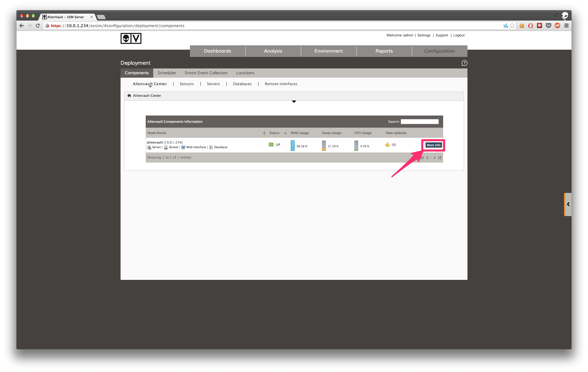Image resolution: width=588 pixels, height=372 pixels.
Task: Click the AlienVault logo
Action: point(131,39)
